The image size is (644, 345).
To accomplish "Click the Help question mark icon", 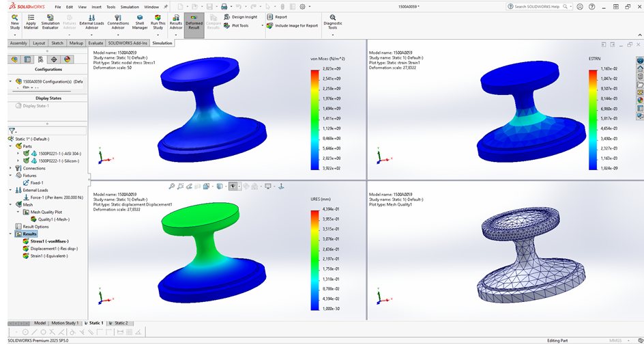I will pos(592,7).
